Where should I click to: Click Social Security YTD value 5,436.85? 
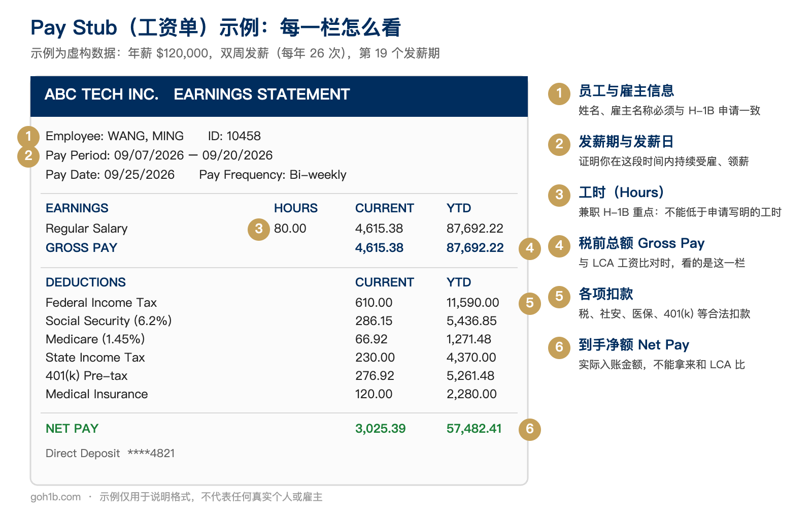471,321
